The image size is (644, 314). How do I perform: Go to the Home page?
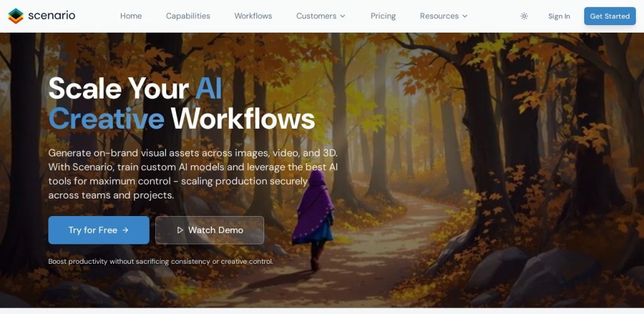(x=131, y=16)
